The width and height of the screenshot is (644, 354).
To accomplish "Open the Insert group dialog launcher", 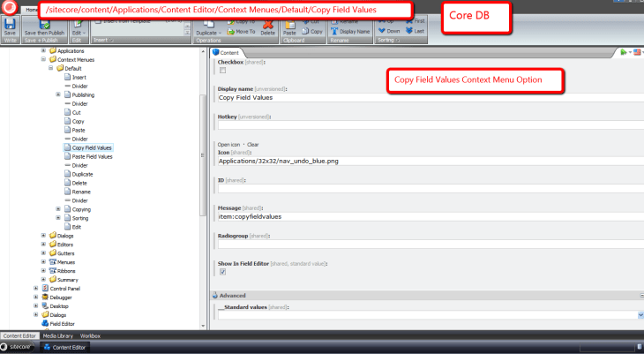I will [112, 41].
